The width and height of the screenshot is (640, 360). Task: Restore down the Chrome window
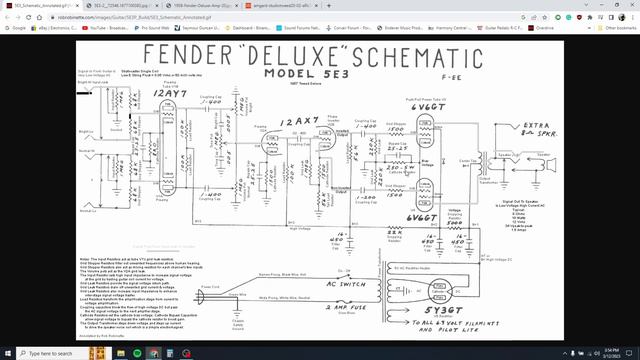click(617, 5)
